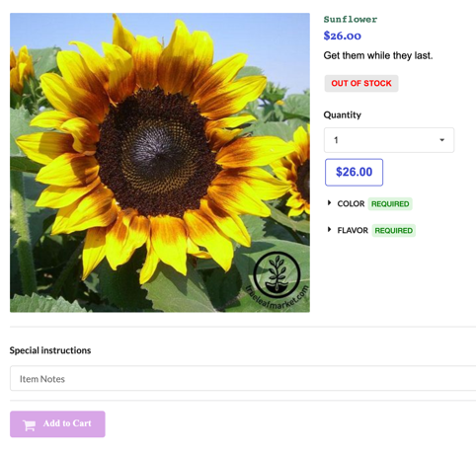The width and height of the screenshot is (476, 455).
Task: Click the OUT OF STOCK badge
Action: 361,83
